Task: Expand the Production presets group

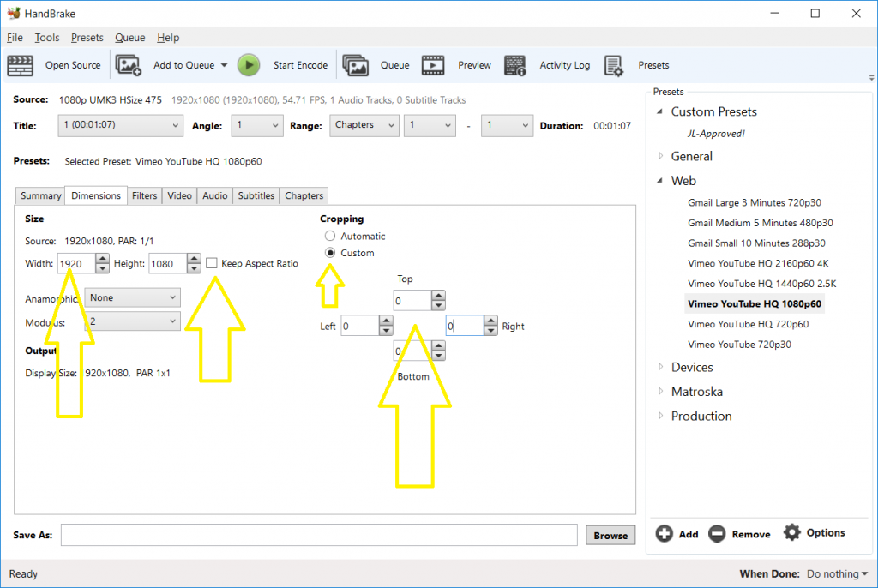Action: coord(660,416)
